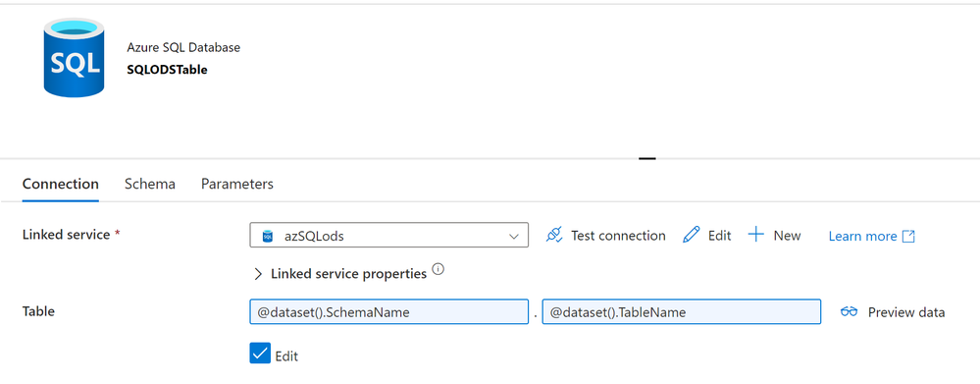Viewport: 980px width, 384px height.
Task: Uncheck the Edit checkbox under Table
Action: tap(260, 354)
